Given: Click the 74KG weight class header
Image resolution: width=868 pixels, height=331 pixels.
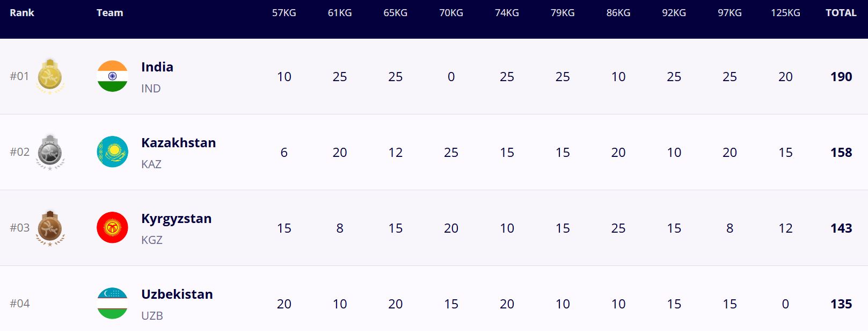Looking at the screenshot, I should 507,13.
